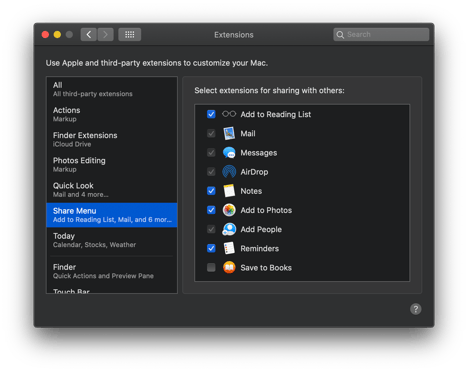468x372 pixels.
Task: Click the Save to Books label
Action: tap(266, 268)
